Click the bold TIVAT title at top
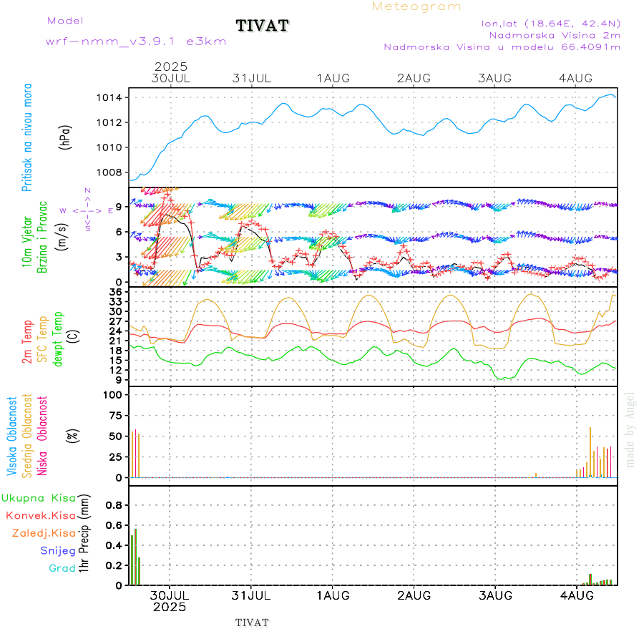Image resolution: width=644 pixels, height=644 pixels. pos(263,26)
